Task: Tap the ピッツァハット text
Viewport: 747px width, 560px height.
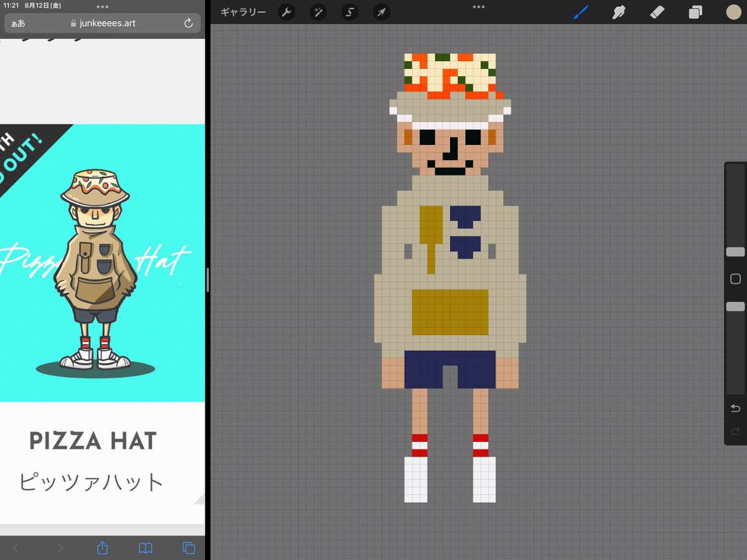Action: (91, 482)
